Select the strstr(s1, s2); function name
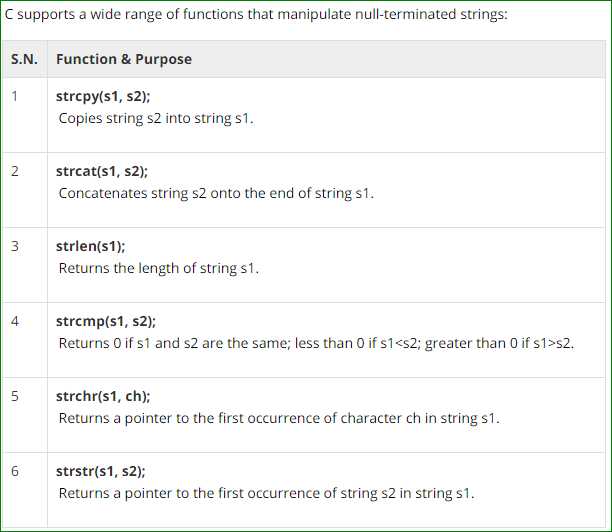 103,471
